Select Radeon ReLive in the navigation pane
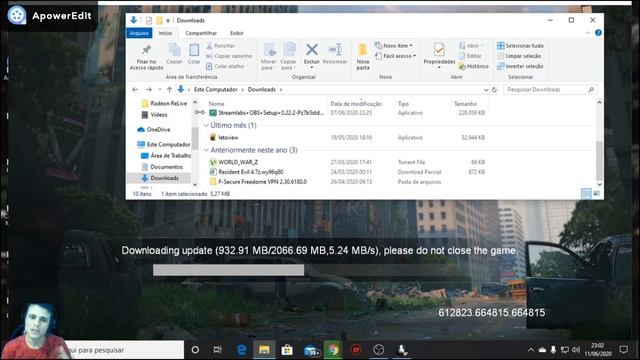640x360 pixels. tap(164, 104)
